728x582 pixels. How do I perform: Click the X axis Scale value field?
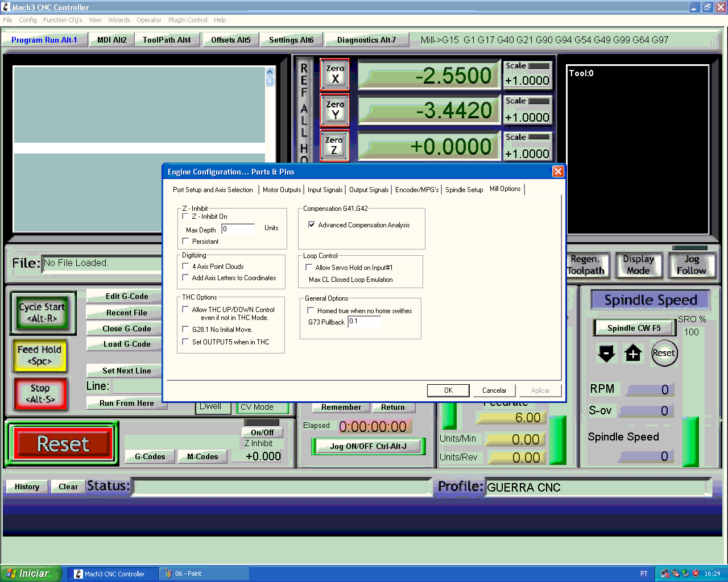tap(527, 80)
